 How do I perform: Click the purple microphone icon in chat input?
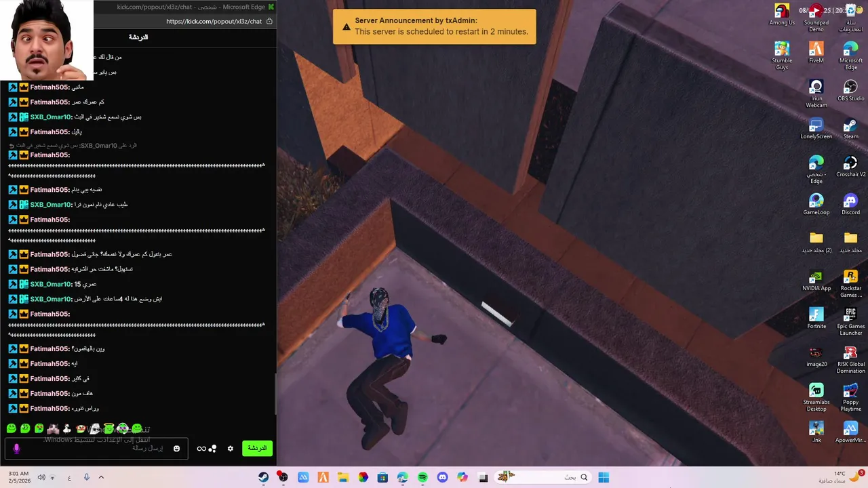coord(16,449)
